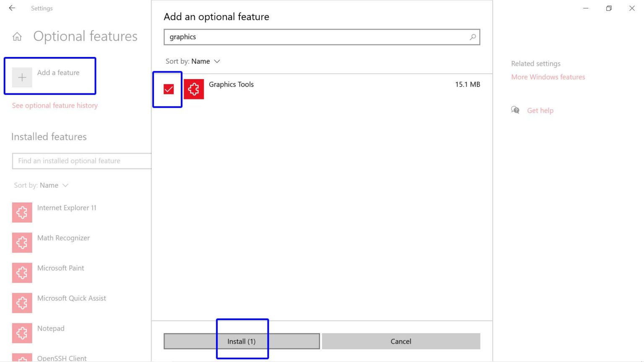Open the installed features Sort by dropdown
The width and height of the screenshot is (644, 362).
pyautogui.click(x=41, y=185)
